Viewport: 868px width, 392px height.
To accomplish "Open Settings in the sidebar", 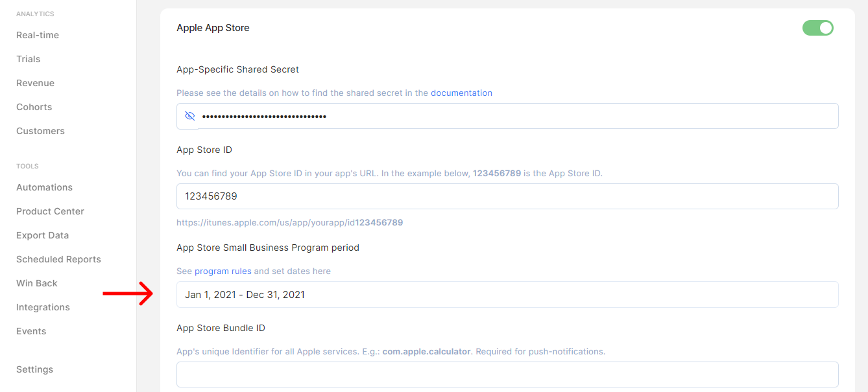I will 34,369.
